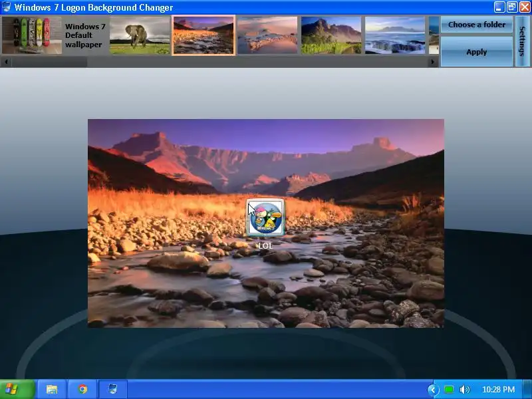
Task: Click the large logon background preview image
Action: [266, 223]
